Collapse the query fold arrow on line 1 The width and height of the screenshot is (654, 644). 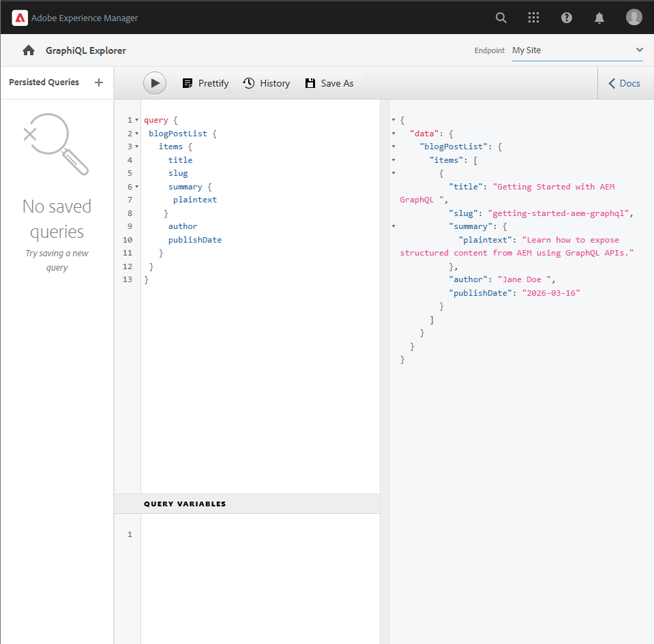pyautogui.click(x=137, y=120)
